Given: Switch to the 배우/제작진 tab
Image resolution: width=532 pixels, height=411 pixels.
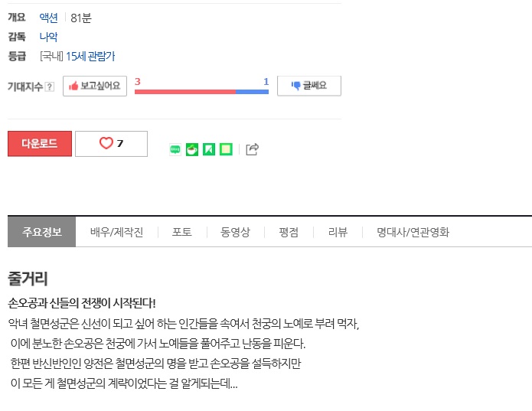Looking at the screenshot, I should (116, 233).
